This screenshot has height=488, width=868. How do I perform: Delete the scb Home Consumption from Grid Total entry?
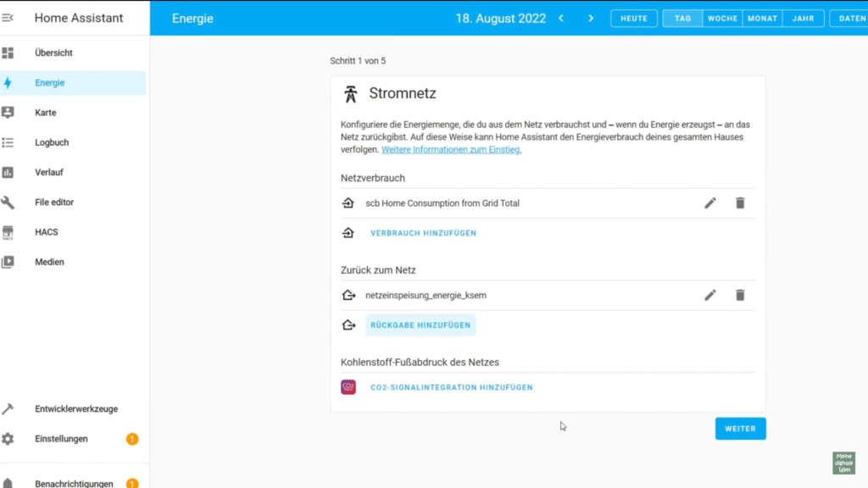tap(740, 203)
